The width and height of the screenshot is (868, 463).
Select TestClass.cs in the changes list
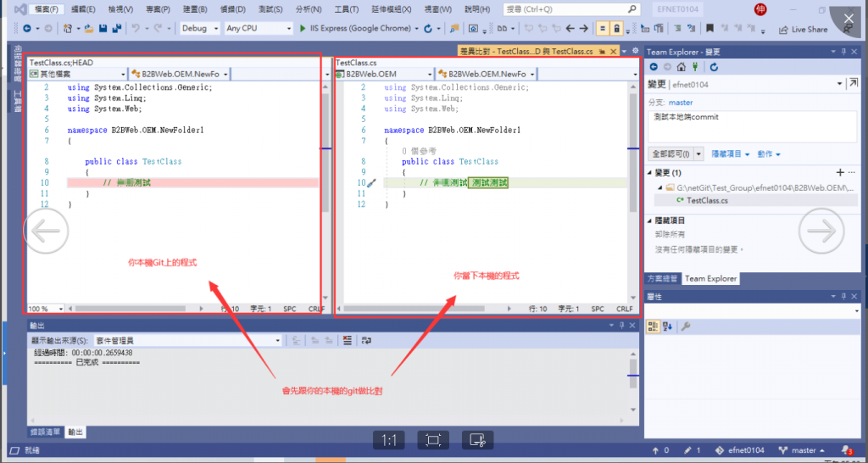pyautogui.click(x=755, y=200)
